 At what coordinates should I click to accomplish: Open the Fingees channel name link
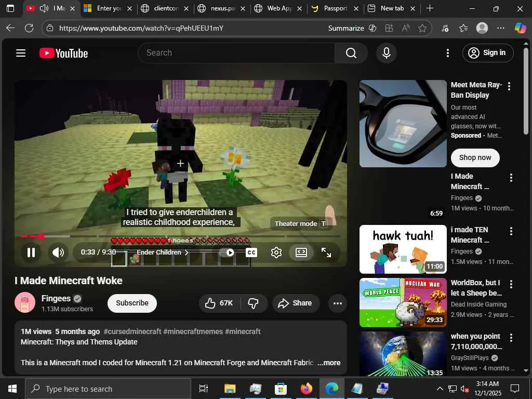click(x=56, y=298)
